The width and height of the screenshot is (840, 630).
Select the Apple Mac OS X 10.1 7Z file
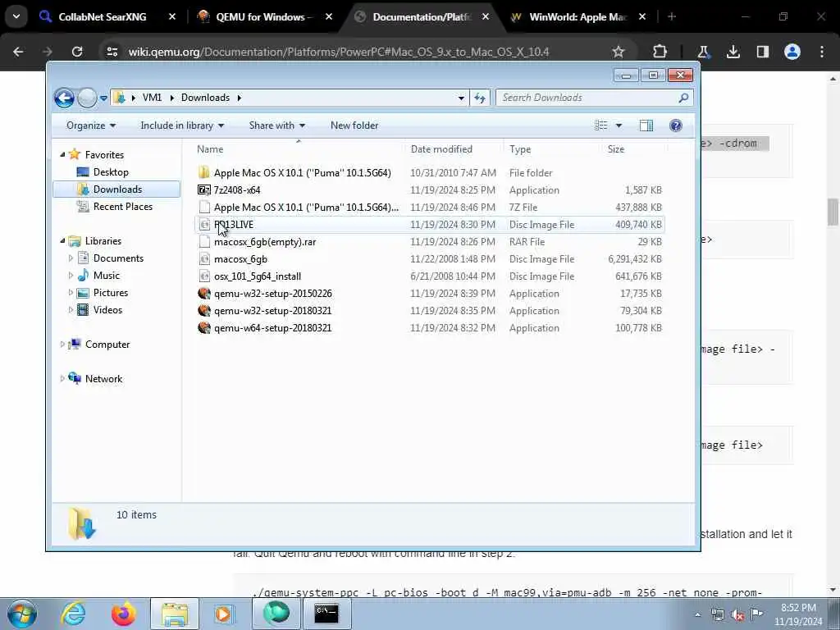point(306,208)
